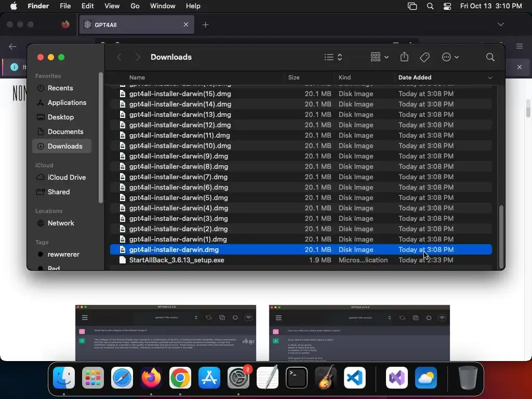Screen dimensions: 532x399
Task: Open Firefox hamburger menu
Action: click(x=520, y=46)
